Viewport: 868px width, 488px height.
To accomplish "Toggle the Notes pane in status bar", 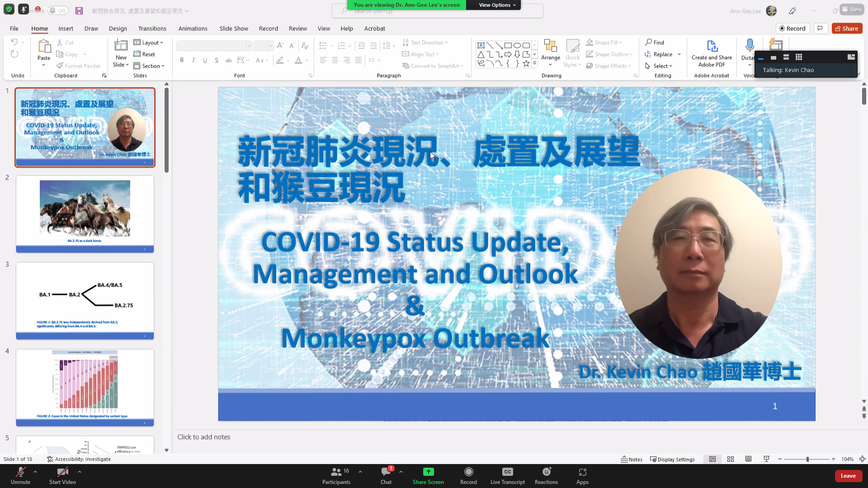I will pyautogui.click(x=632, y=459).
